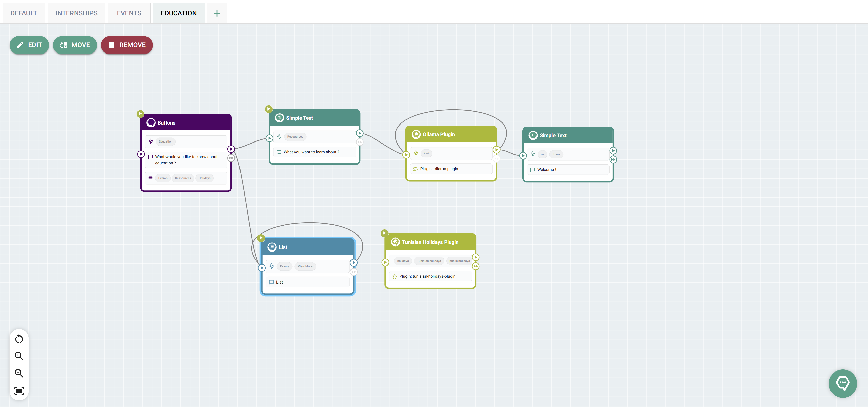Switch to the INTERNSHIPS tab
Viewport: 868px width, 407px height.
click(x=77, y=13)
